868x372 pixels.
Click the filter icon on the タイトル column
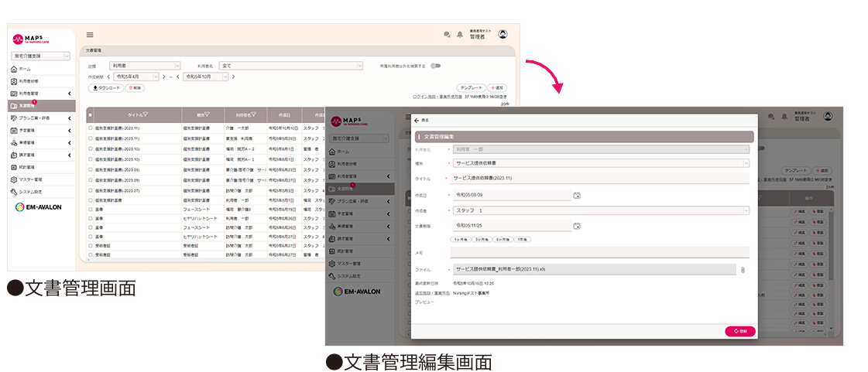coord(146,115)
